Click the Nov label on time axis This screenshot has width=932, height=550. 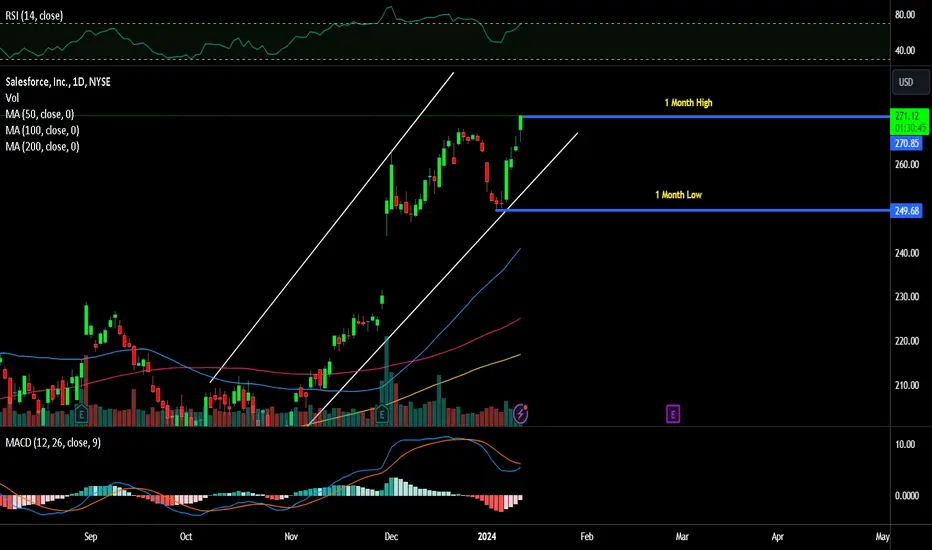pyautogui.click(x=291, y=537)
